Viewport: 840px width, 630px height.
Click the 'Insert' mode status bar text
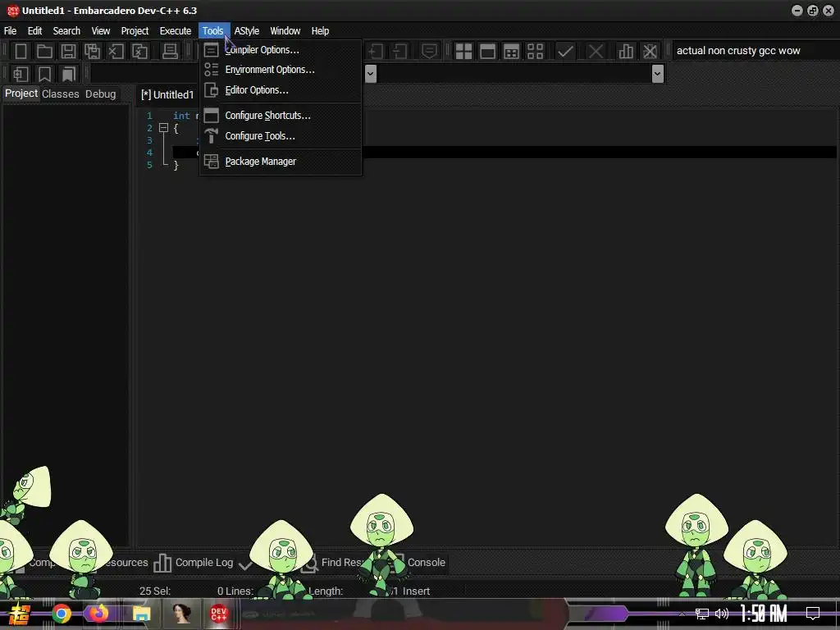coord(416,591)
